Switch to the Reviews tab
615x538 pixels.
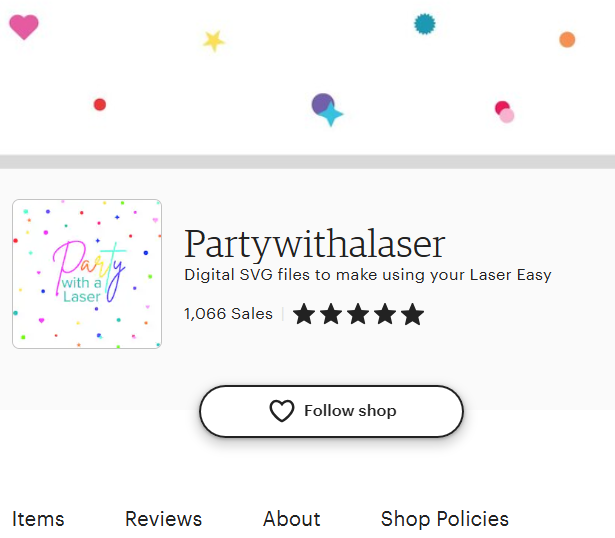pos(163,519)
